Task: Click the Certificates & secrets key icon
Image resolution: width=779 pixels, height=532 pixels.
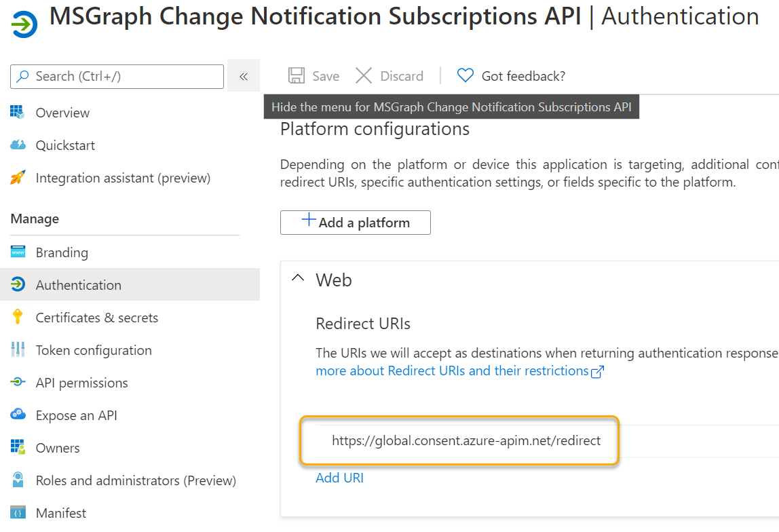Action: point(18,316)
